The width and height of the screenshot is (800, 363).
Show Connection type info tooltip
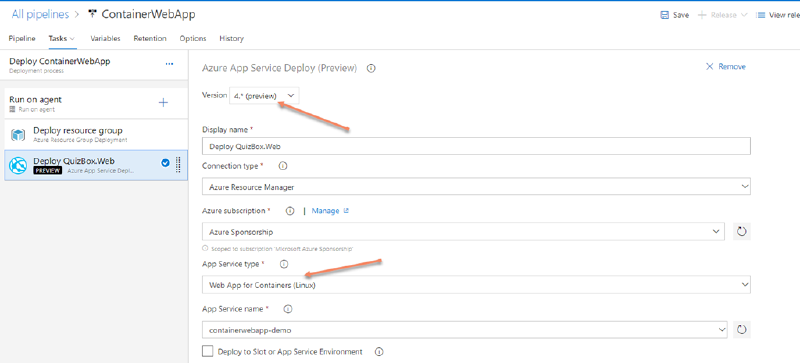[x=283, y=166]
